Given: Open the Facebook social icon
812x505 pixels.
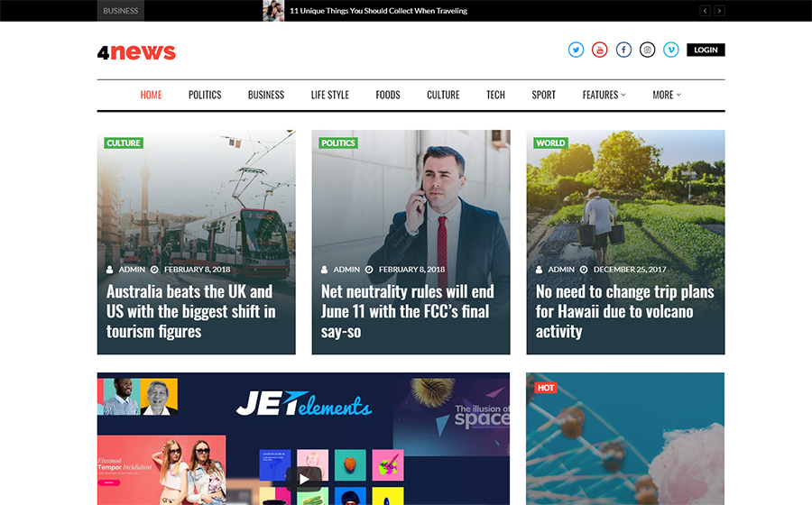Looking at the screenshot, I should coord(623,50).
